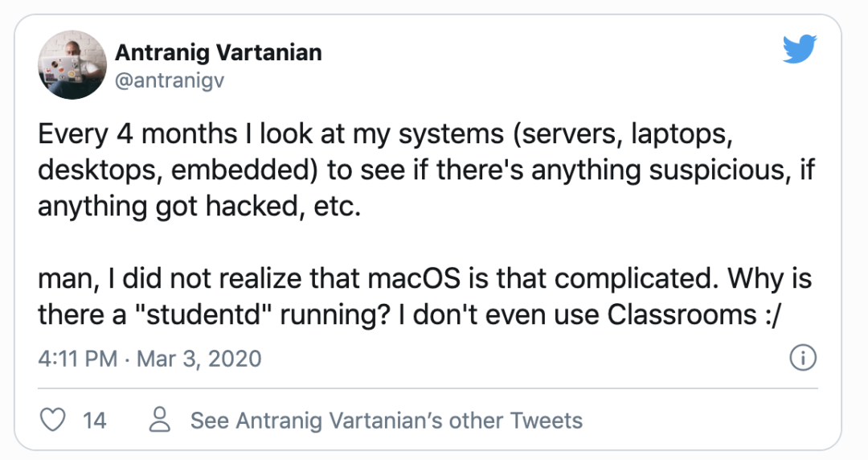This screenshot has height=460, width=868.
Task: Like the tweet with the heart icon
Action: click(x=52, y=420)
